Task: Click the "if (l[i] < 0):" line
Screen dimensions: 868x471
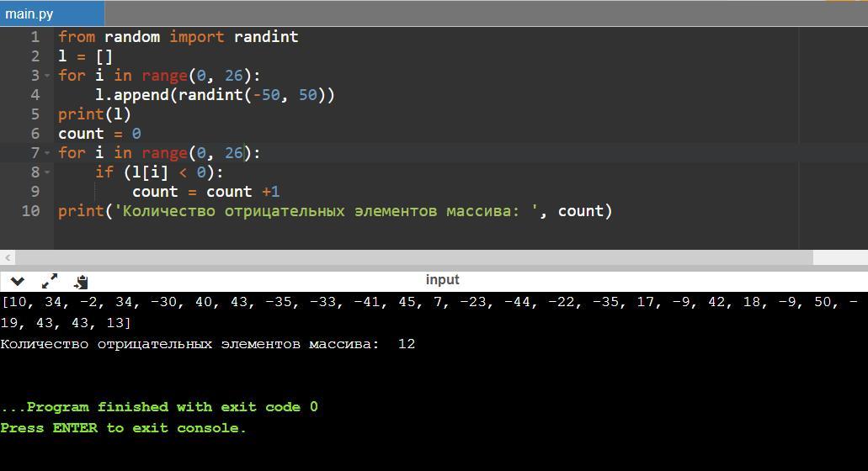Action: tap(159, 172)
